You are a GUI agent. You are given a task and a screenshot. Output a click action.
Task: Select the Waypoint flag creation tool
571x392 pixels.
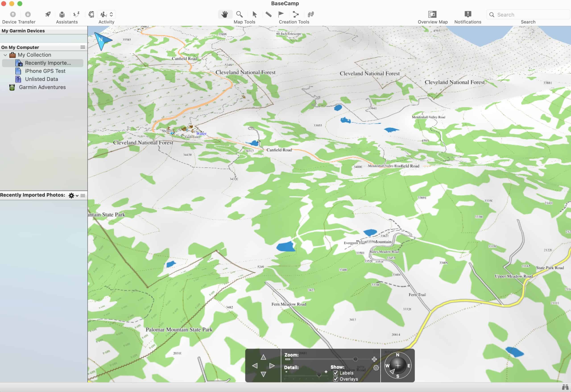click(281, 14)
